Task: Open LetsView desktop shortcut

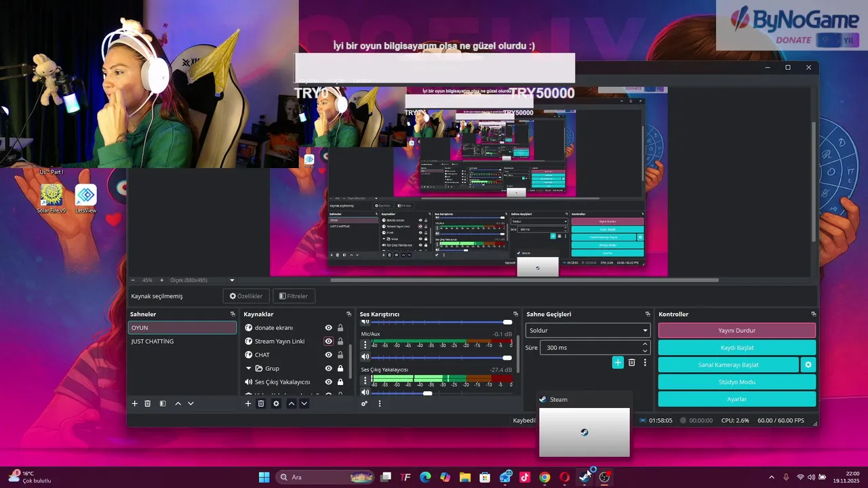Action: pos(85,199)
